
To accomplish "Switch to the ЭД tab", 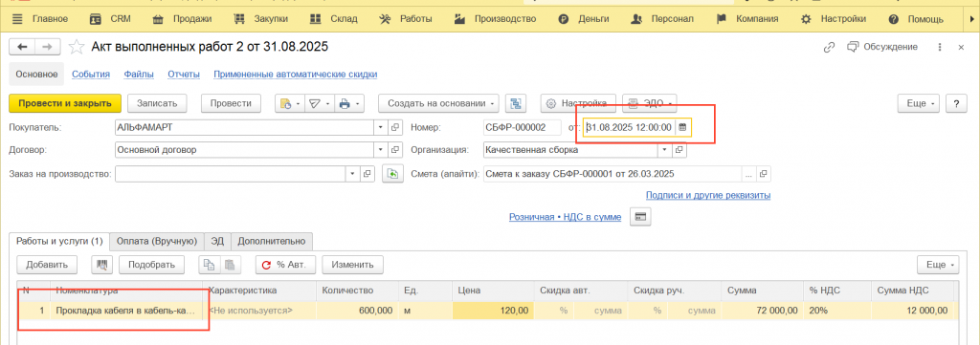I will (x=217, y=241).
